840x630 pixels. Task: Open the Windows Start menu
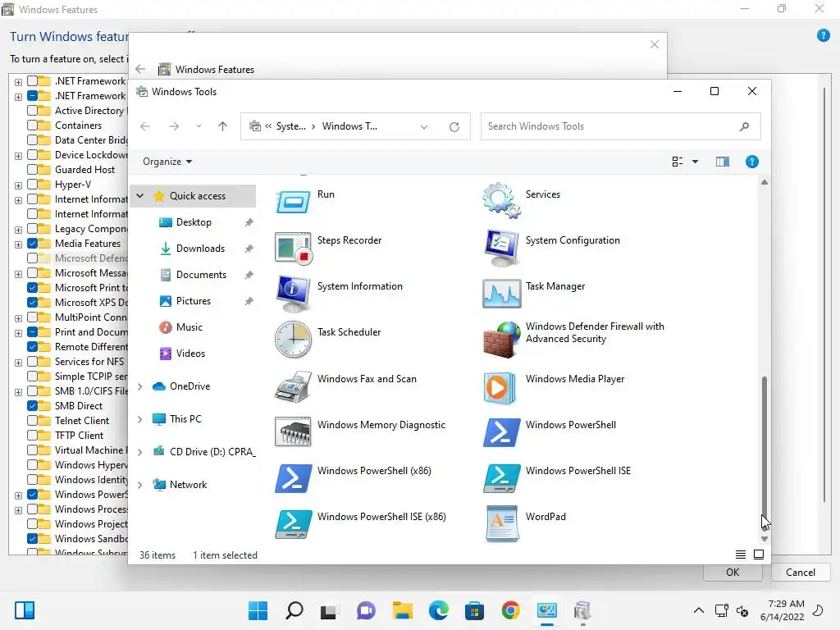(258, 610)
